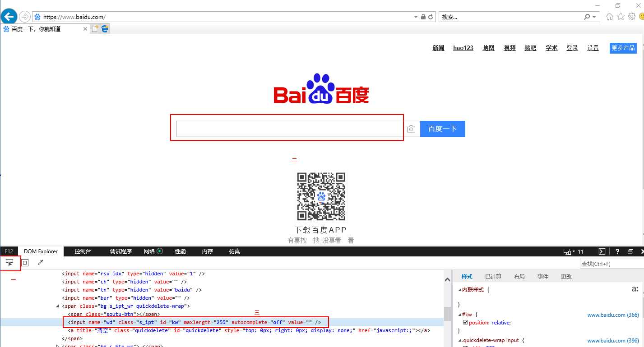Click the camera image-search icon
The height and width of the screenshot is (347, 644).
(411, 129)
